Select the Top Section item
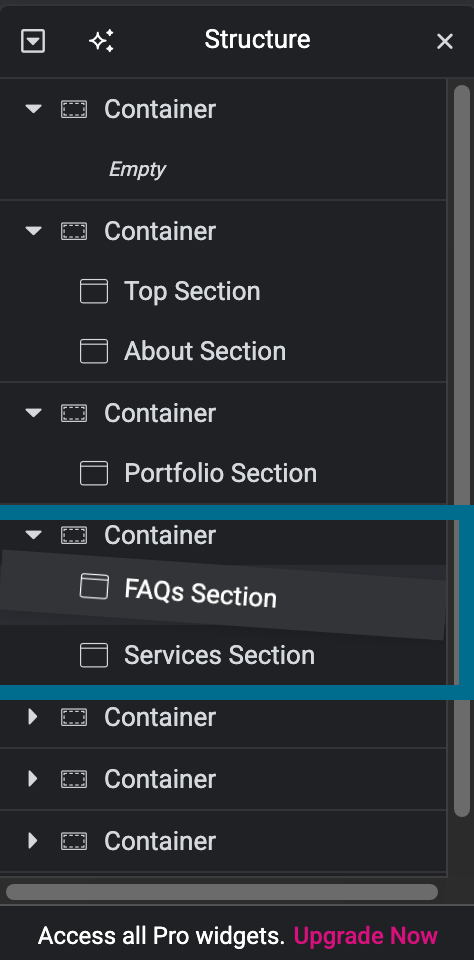Image resolution: width=474 pixels, height=960 pixels. [223, 291]
